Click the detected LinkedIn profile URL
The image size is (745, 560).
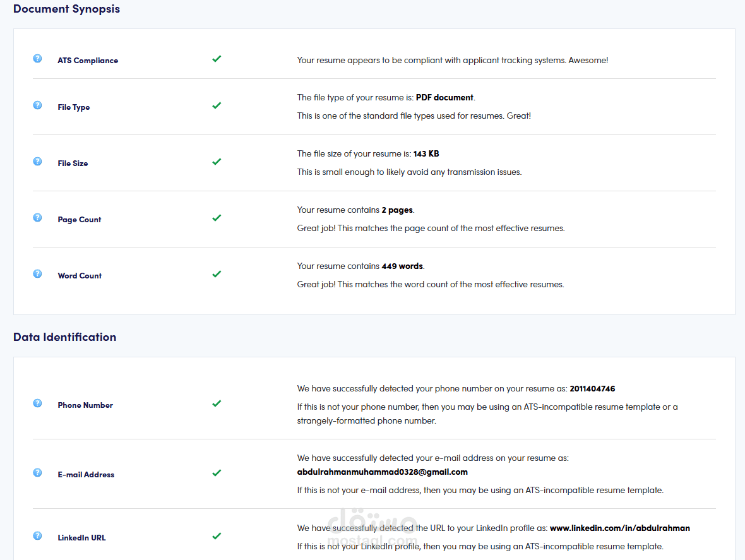[619, 528]
